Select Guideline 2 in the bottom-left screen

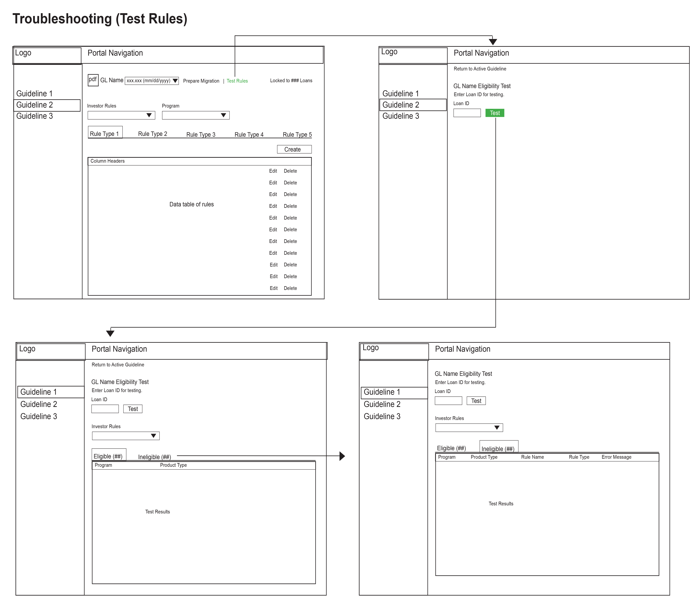pyautogui.click(x=39, y=404)
